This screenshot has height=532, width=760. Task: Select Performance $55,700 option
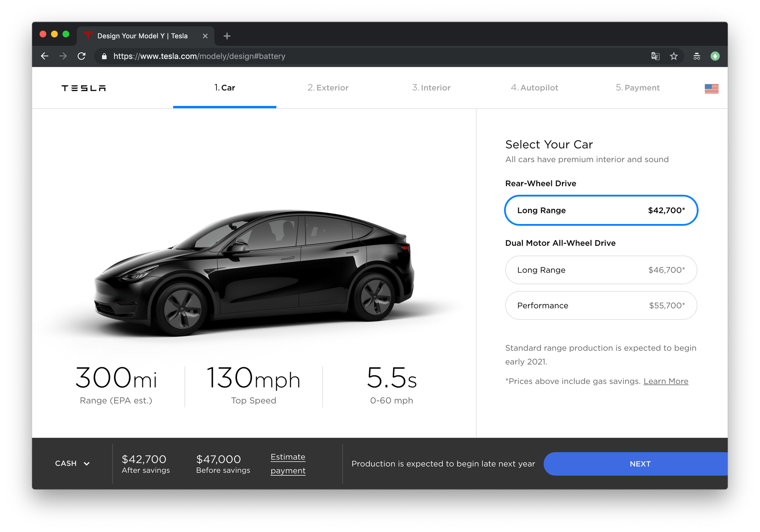601,306
